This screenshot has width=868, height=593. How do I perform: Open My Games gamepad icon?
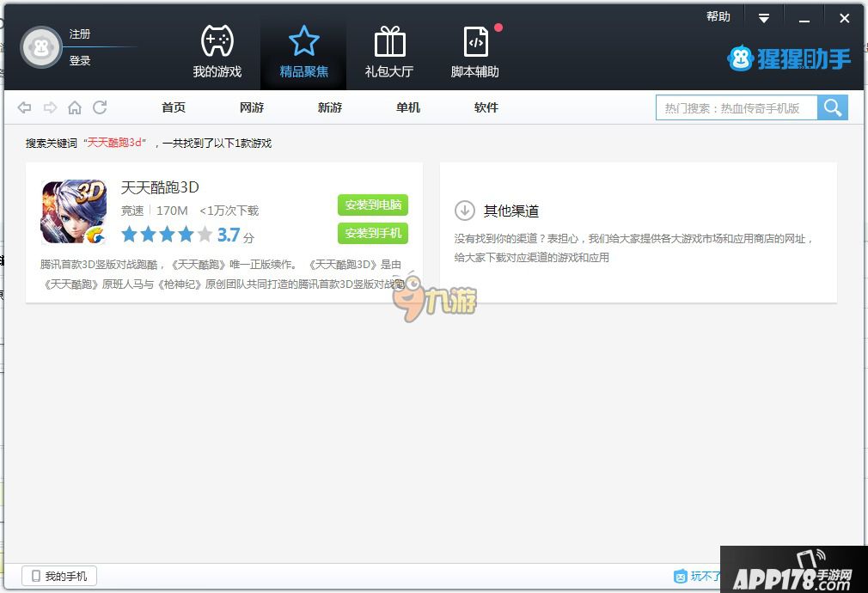click(217, 41)
